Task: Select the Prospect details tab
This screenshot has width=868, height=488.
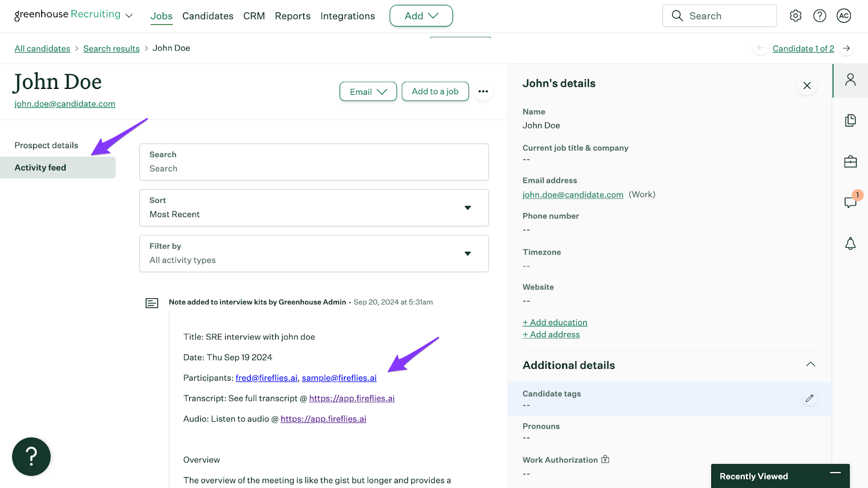Action: [46, 145]
